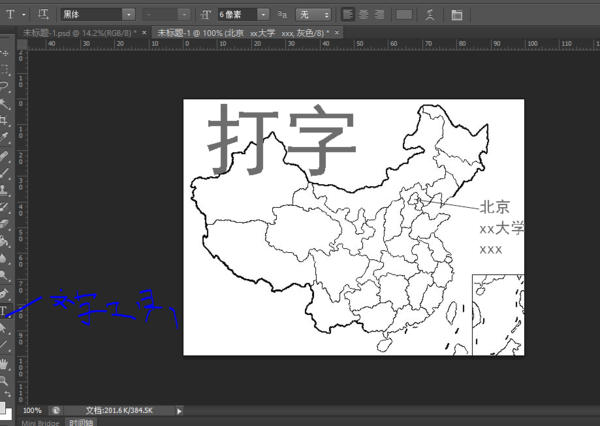Close the 未标题-1 @ 100% tab
The width and height of the screenshot is (600, 426).
(x=337, y=33)
